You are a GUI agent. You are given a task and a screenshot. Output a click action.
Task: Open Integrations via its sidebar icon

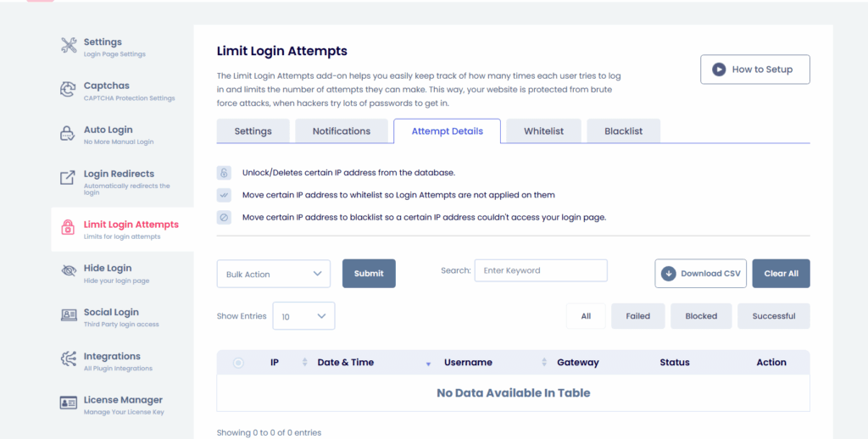69,360
